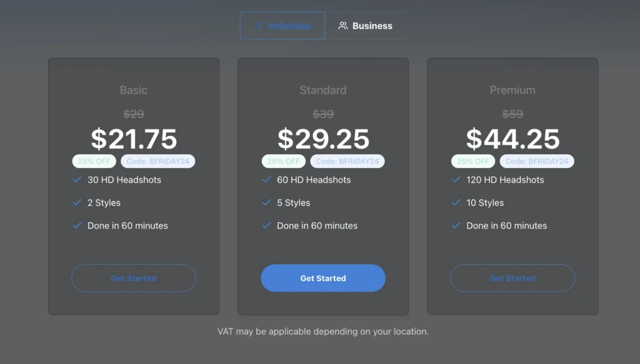Click the checkmark beside 120 HD Headshots
The width and height of the screenshot is (640, 364).
click(x=456, y=180)
